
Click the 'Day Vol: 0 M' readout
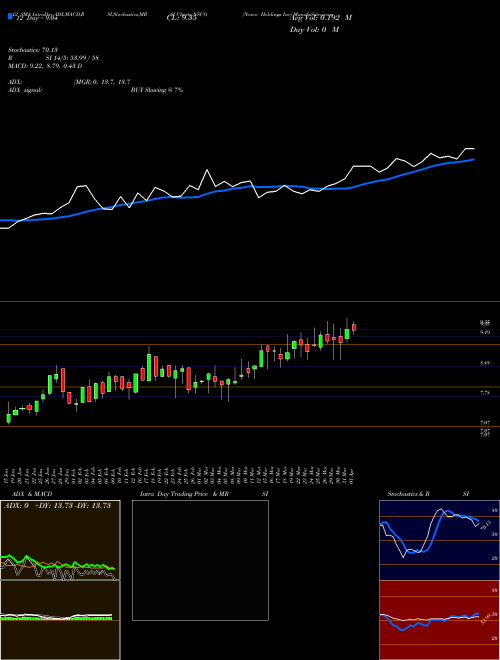point(314,29)
